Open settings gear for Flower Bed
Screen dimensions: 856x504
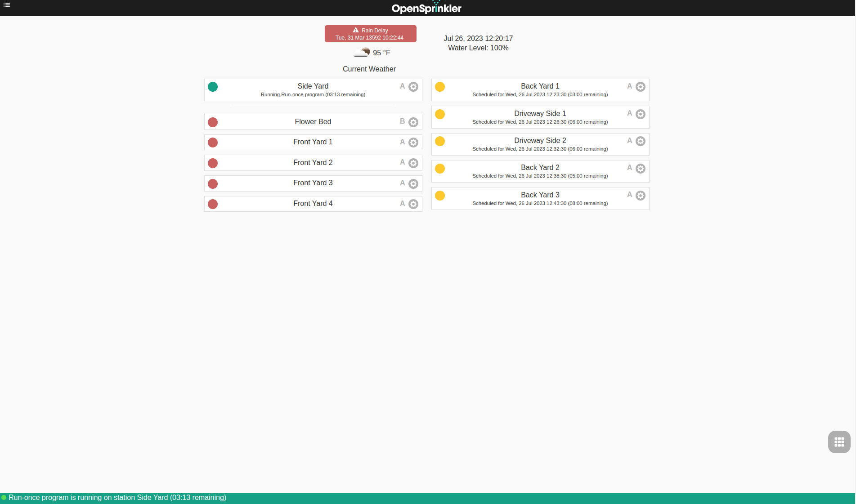point(413,122)
